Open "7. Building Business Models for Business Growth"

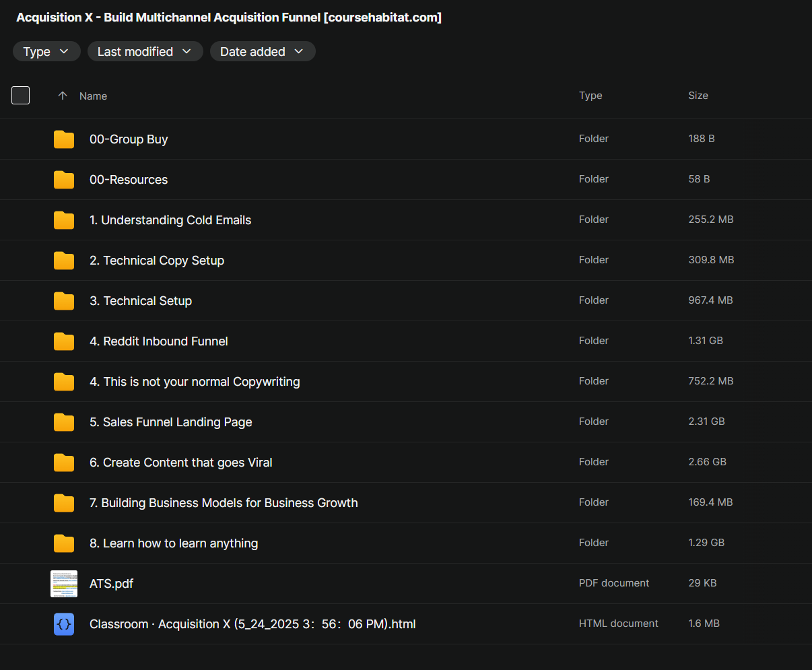[223, 503]
